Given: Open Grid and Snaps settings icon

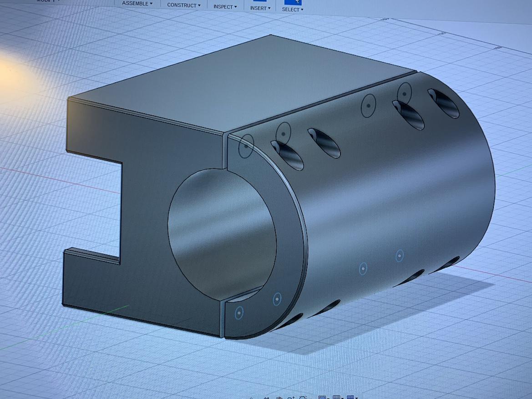Looking at the screenshot, I should click(337, 397).
